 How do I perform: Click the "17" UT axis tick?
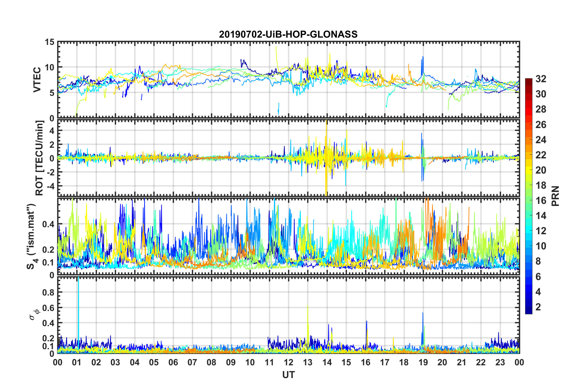tap(385, 362)
